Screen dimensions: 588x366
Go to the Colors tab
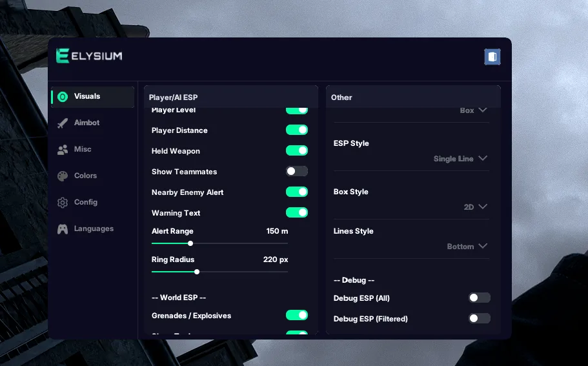click(x=93, y=176)
